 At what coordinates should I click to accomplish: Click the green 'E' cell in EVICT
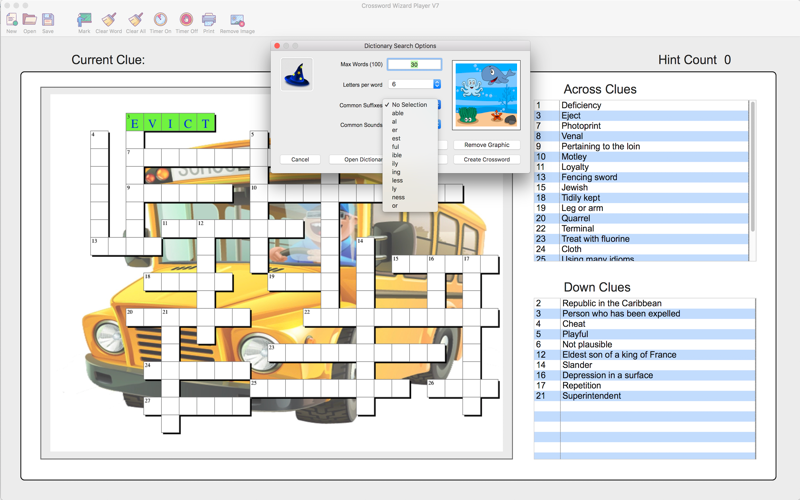coord(135,122)
